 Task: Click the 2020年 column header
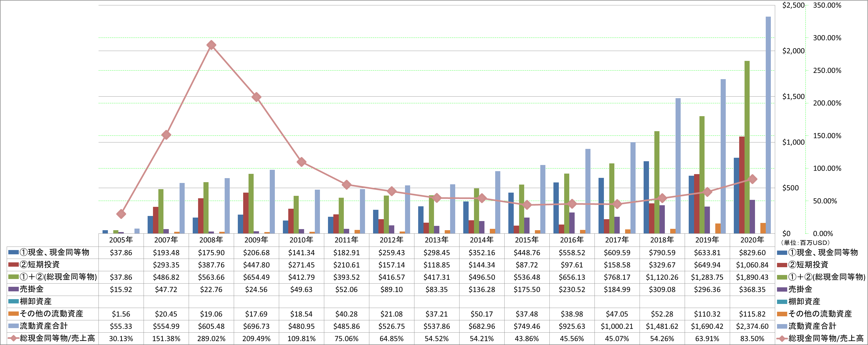click(752, 240)
